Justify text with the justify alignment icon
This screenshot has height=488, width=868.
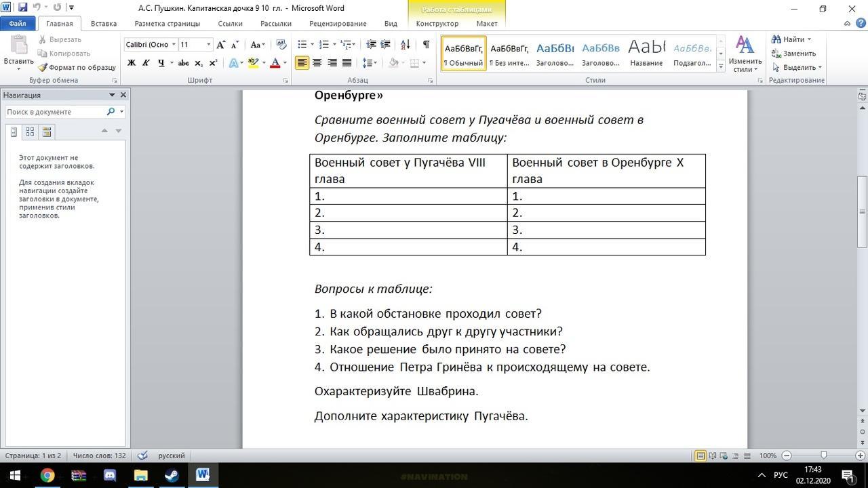[347, 63]
